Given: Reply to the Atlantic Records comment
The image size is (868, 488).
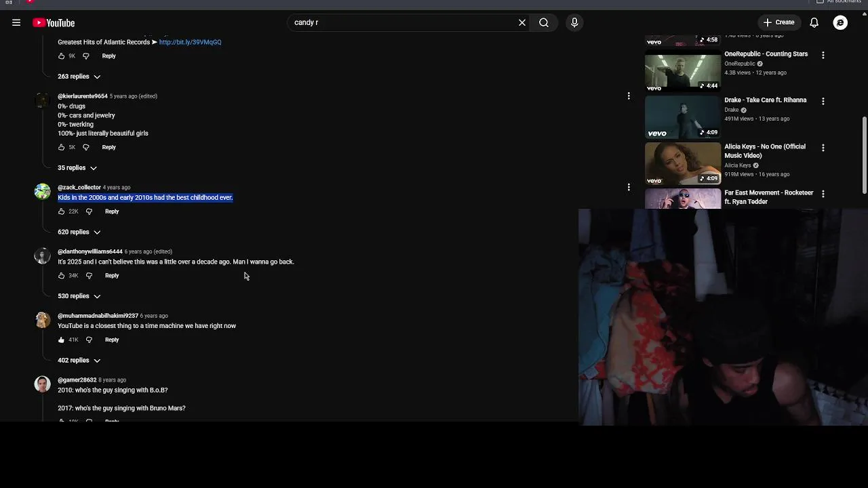Looking at the screenshot, I should click(x=108, y=56).
